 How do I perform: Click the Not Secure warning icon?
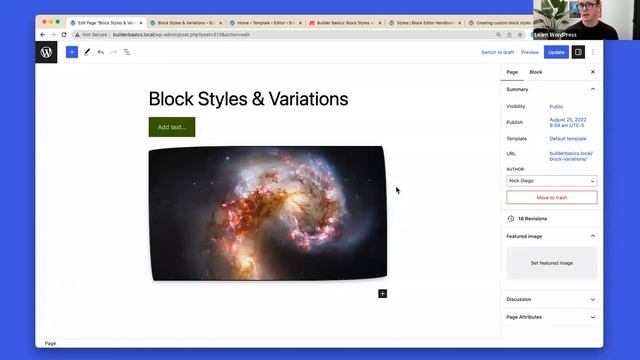[77, 35]
